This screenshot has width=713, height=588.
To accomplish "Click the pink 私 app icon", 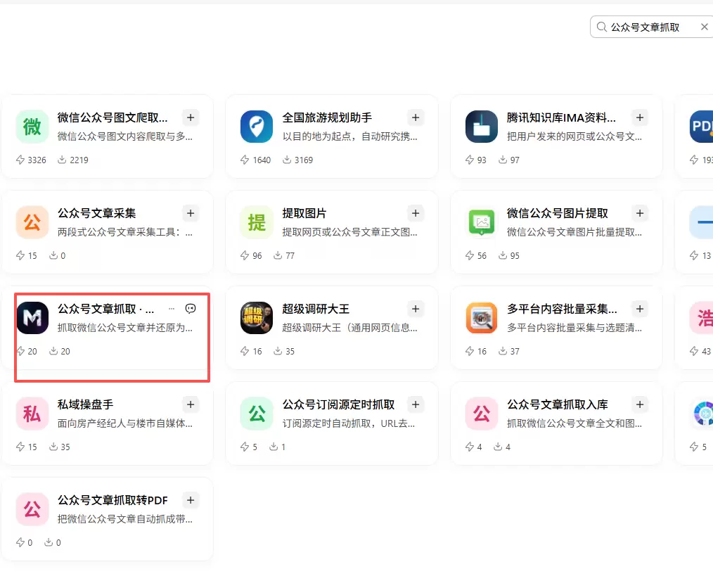I will click(32, 414).
